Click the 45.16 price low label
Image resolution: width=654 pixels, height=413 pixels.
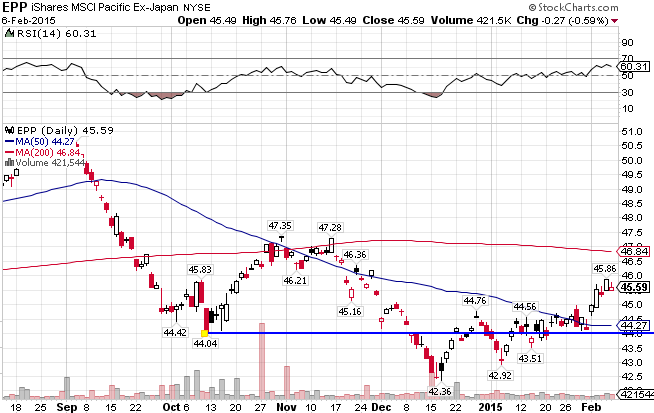(350, 311)
